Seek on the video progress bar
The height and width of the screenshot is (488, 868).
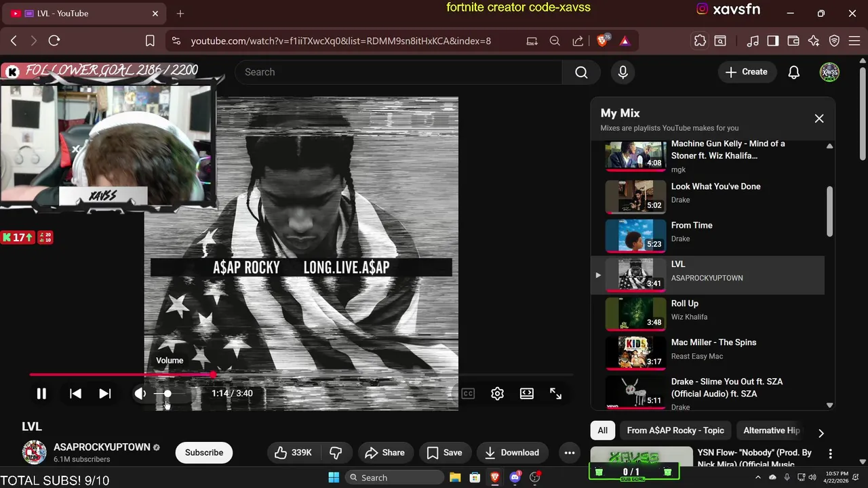(301, 374)
